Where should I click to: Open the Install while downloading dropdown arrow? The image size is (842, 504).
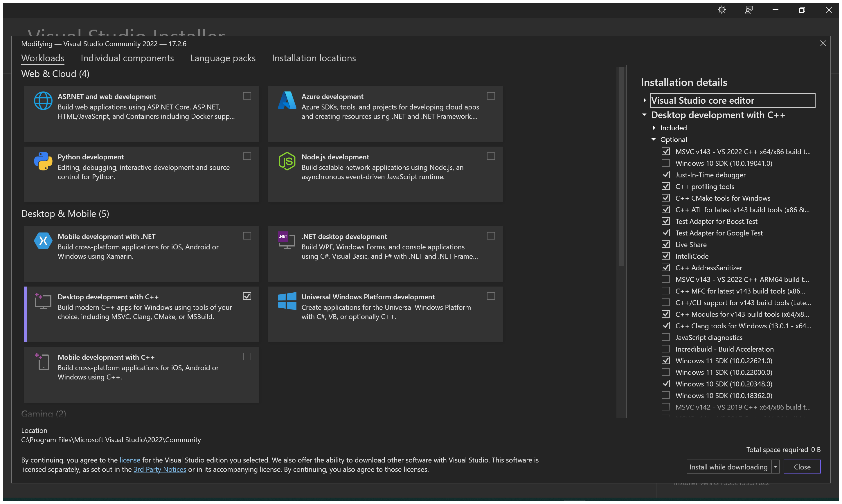776,467
